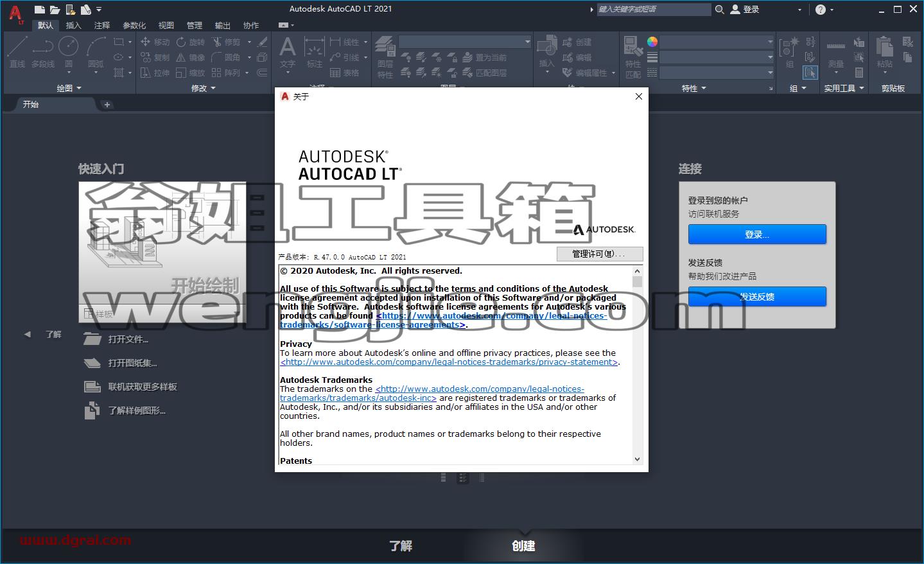Open the layer selection dropdown
Viewport: 924px width, 564px height.
tap(465, 42)
